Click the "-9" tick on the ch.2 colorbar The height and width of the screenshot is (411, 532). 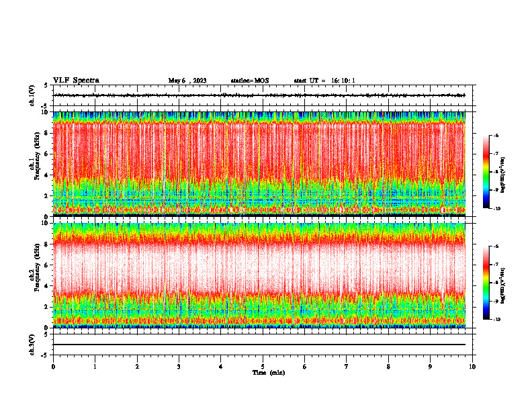click(x=496, y=301)
